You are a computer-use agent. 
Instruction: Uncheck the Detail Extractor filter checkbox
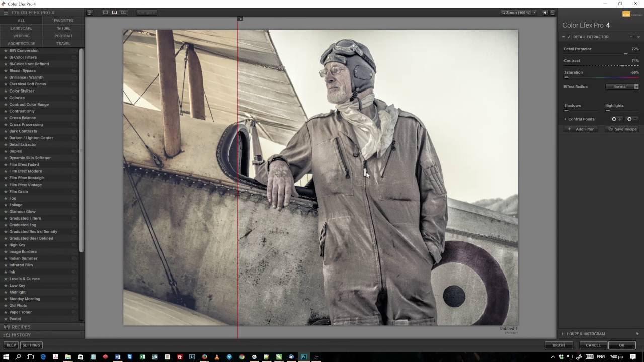569,37
